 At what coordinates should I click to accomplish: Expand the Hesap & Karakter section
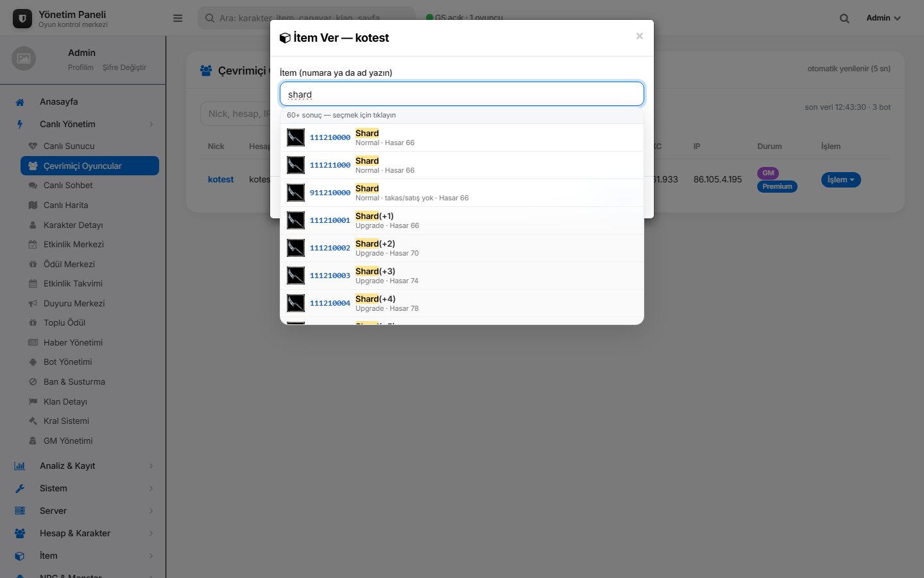[x=83, y=534]
